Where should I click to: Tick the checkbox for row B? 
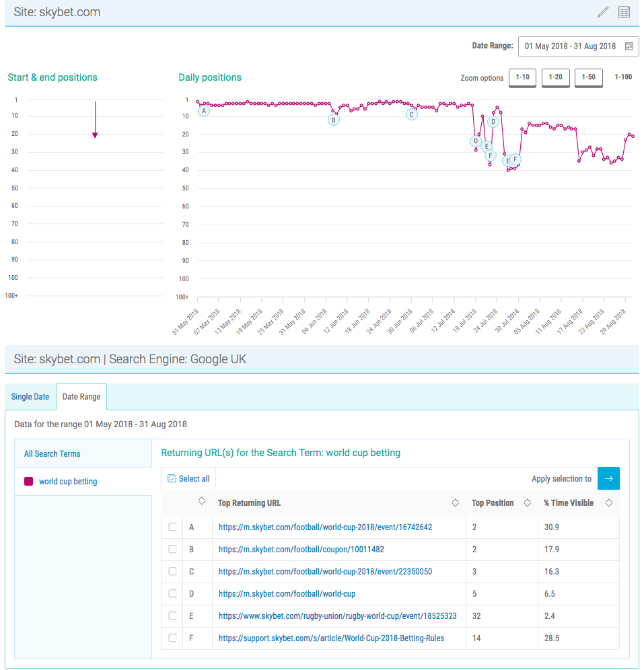(173, 549)
